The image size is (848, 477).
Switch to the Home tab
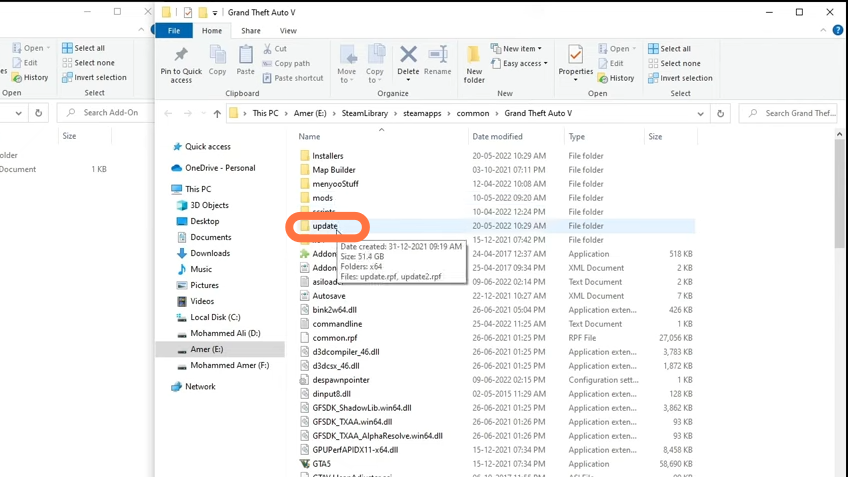[212, 31]
